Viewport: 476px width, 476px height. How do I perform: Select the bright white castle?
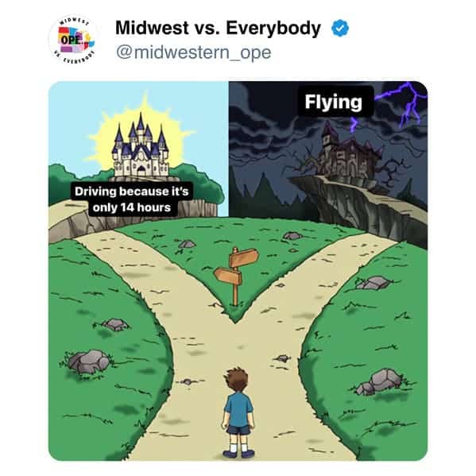[140, 146]
